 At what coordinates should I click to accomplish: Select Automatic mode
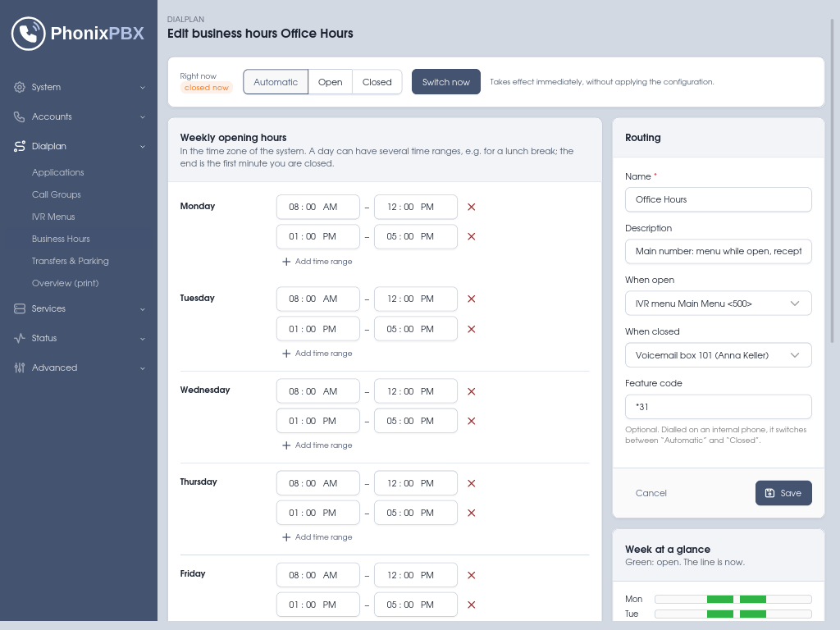coord(276,82)
